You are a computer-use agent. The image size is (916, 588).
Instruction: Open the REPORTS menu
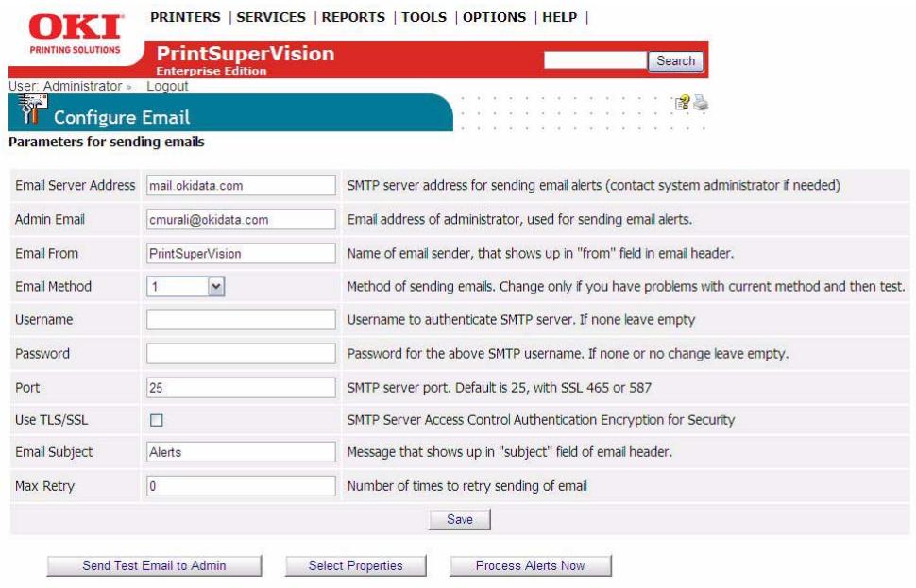point(353,17)
